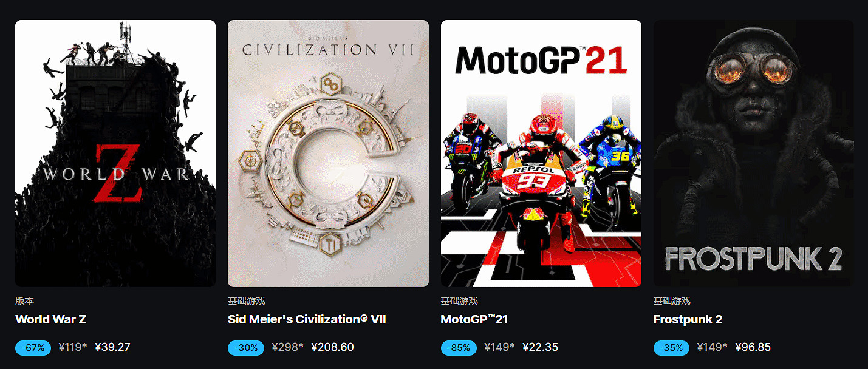Click the Sid Meier's Civilization VII title
The width and height of the screenshot is (868, 369).
(x=307, y=320)
